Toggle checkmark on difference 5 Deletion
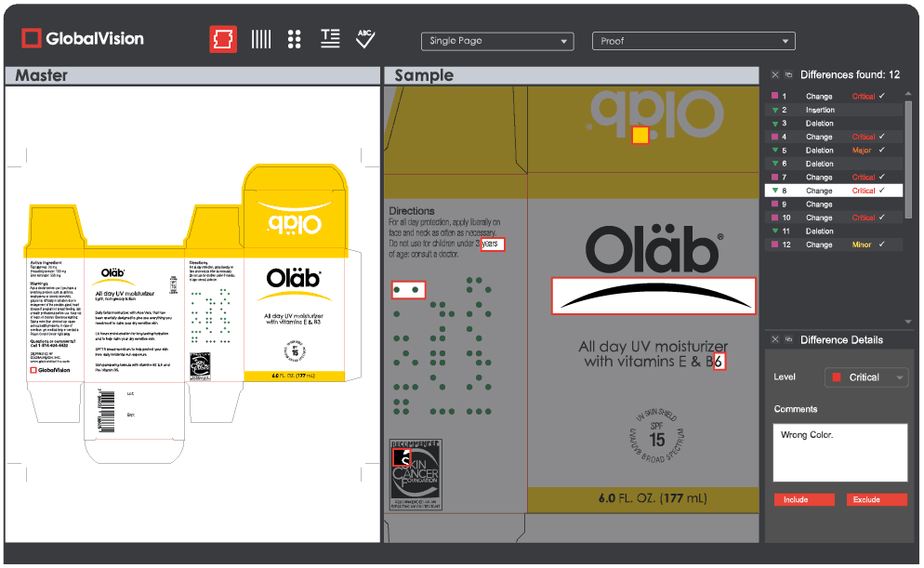 [882, 151]
